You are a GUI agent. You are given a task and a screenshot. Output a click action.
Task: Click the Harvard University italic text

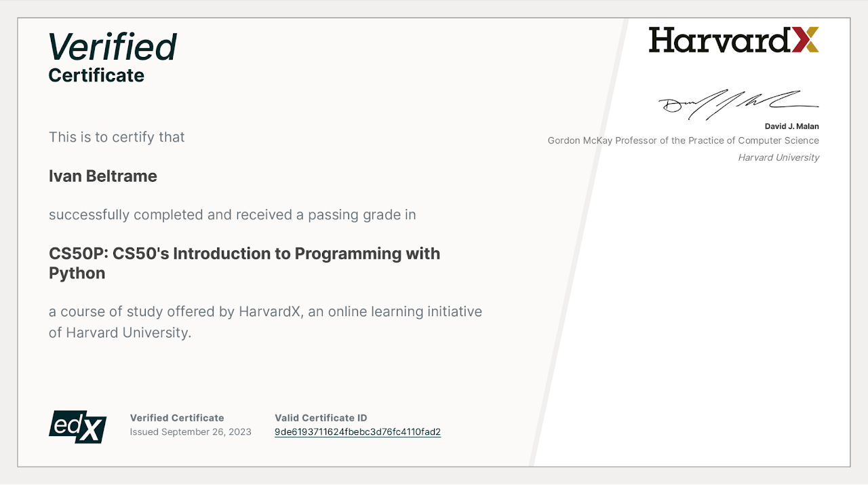pos(778,157)
